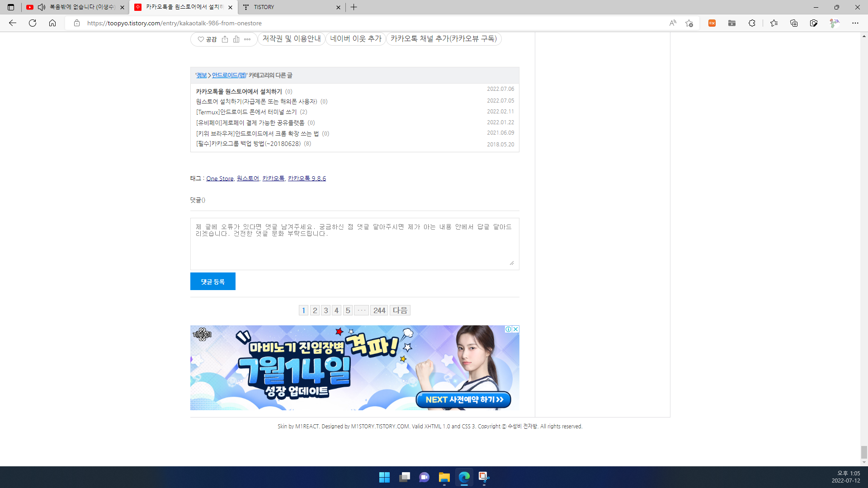Screen dimensions: 868x488
Task: Click 다음 to expand next page list
Action: 400,310
